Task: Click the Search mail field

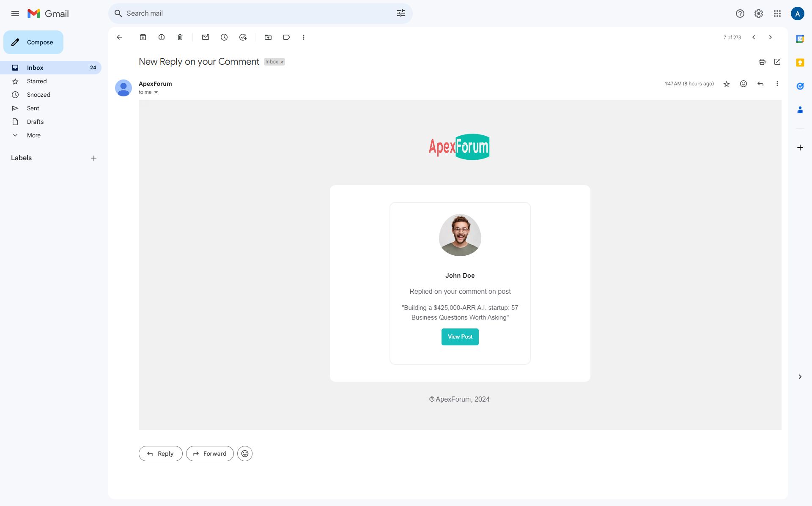Action: pyautogui.click(x=254, y=14)
